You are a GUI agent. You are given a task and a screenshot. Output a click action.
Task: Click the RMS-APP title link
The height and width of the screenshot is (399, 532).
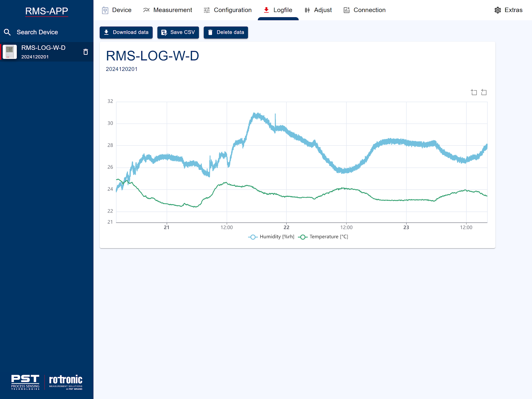(x=47, y=11)
